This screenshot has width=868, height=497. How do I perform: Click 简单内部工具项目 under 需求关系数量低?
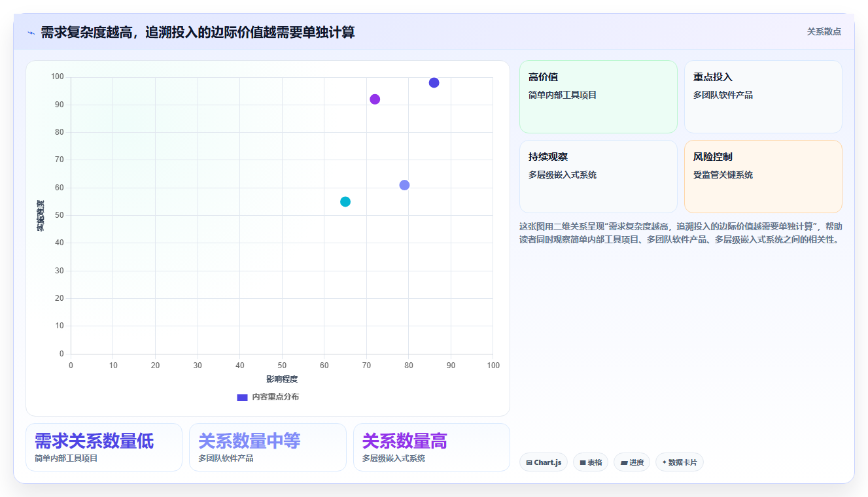[66, 458]
